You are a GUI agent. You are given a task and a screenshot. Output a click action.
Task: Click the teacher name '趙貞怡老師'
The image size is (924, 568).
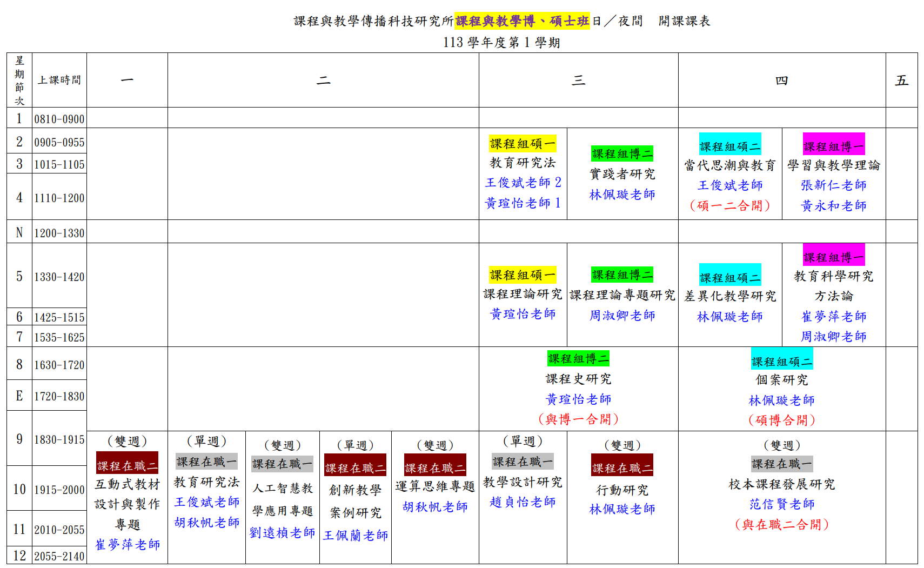[x=523, y=502]
